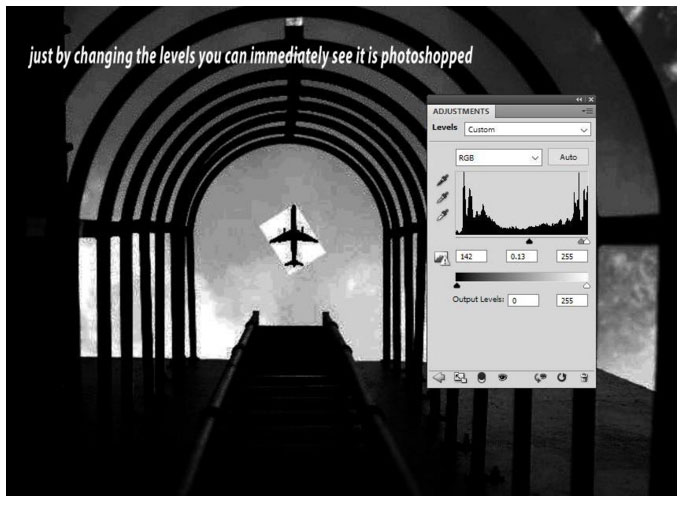The height and width of the screenshot is (505, 684).
Task: Click the Output Levels field showing 0
Action: 522,300
